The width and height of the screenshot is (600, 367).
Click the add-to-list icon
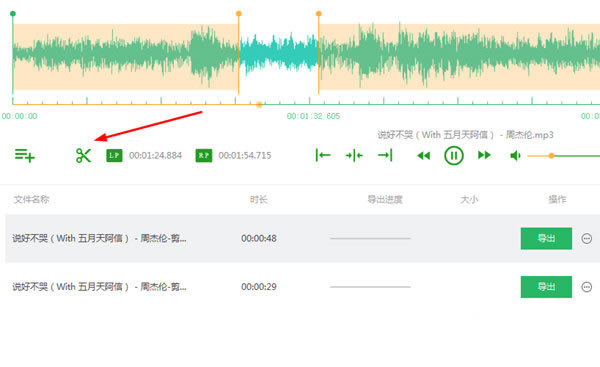tap(24, 155)
